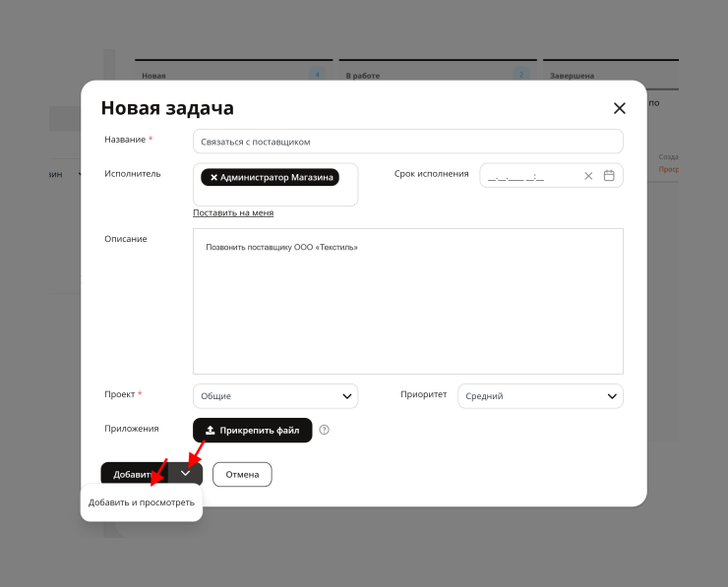Click the Отмена button
The height and width of the screenshot is (587, 728).
tap(242, 474)
